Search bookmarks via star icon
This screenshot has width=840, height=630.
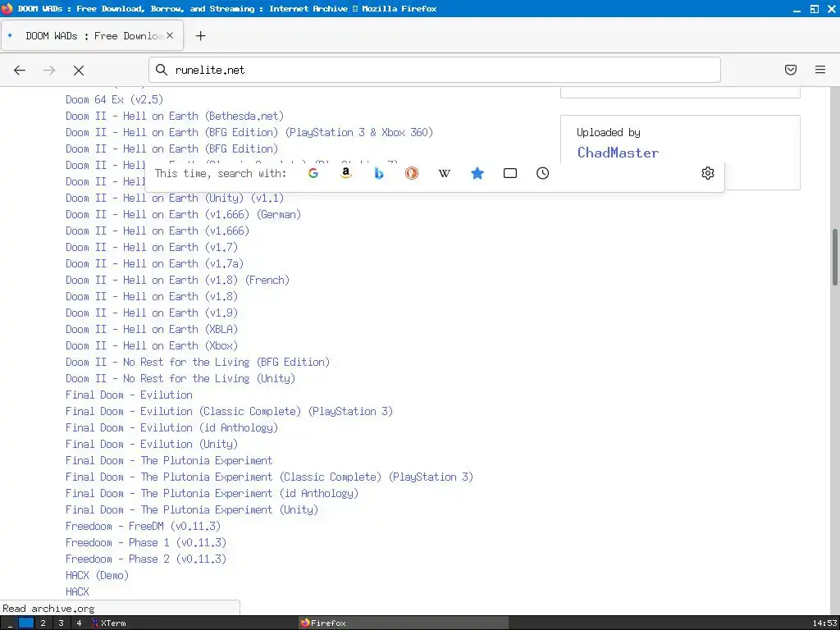pyautogui.click(x=477, y=173)
